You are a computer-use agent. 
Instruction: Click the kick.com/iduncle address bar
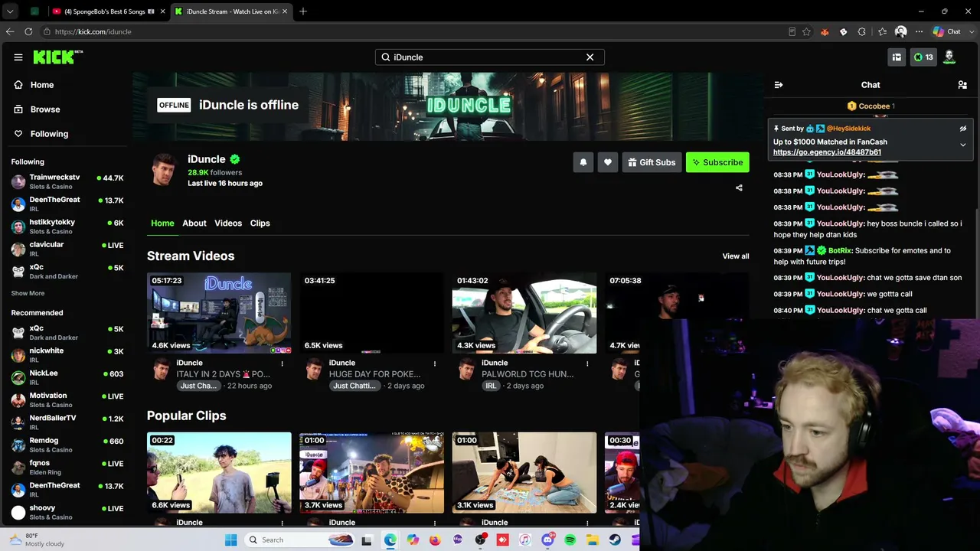(x=413, y=31)
